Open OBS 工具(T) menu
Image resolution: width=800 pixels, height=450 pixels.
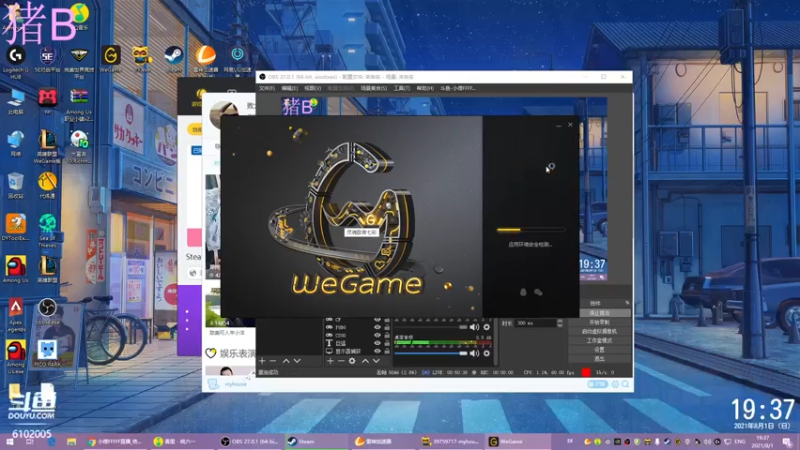pos(402,88)
